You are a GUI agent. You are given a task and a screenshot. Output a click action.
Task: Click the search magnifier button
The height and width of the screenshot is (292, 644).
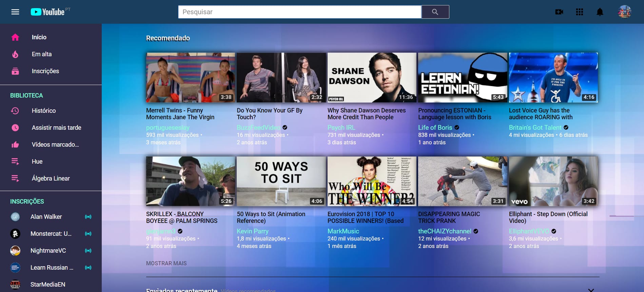click(x=435, y=12)
